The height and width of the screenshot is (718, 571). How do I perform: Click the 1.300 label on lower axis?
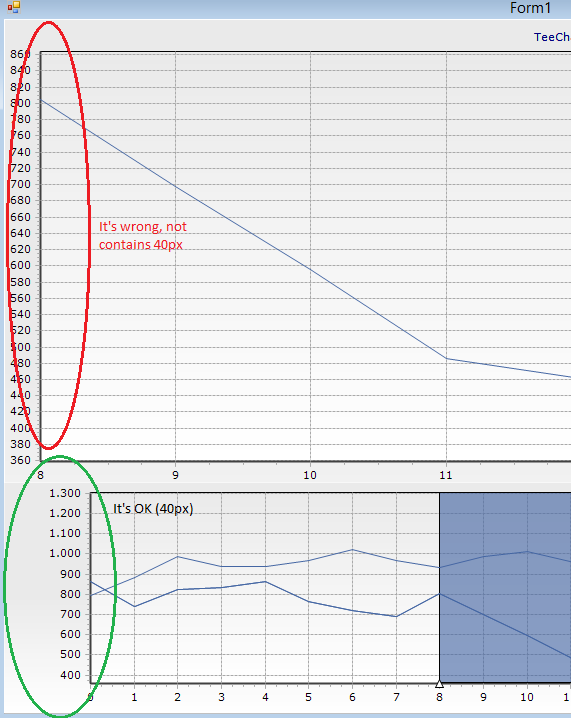pyautogui.click(x=65, y=493)
